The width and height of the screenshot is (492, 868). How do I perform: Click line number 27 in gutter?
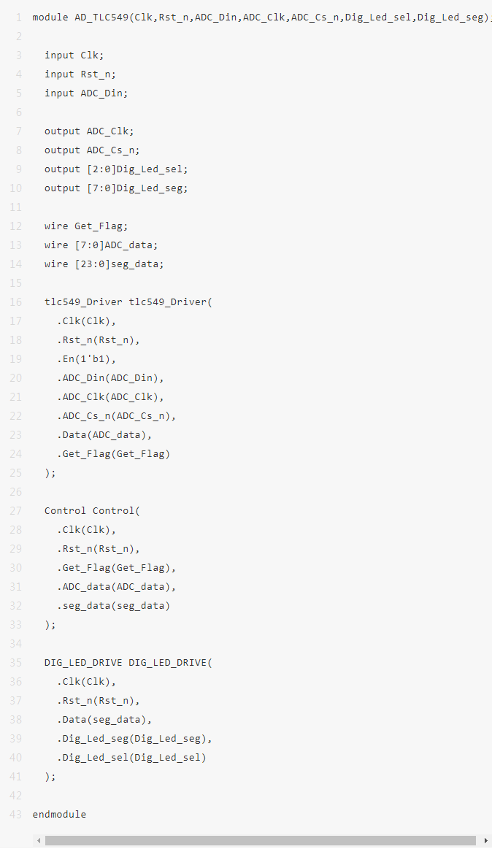tap(16, 510)
